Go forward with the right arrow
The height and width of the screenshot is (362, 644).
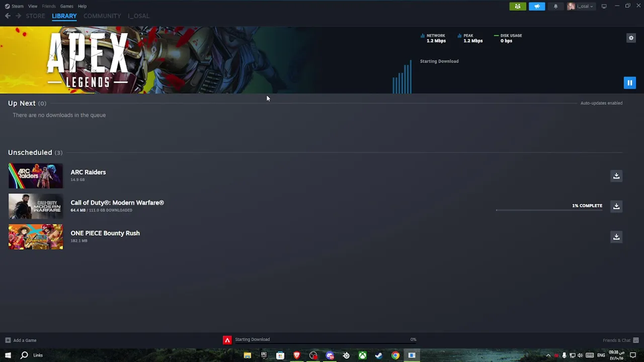(x=18, y=16)
